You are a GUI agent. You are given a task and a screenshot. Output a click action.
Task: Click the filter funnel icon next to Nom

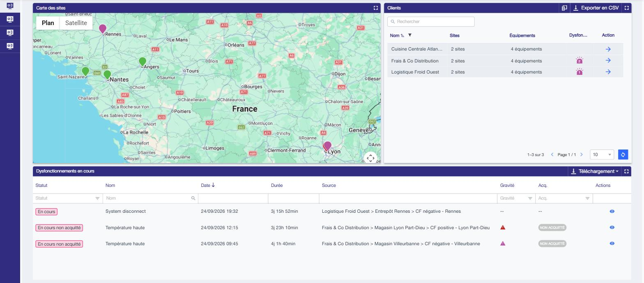click(x=410, y=35)
